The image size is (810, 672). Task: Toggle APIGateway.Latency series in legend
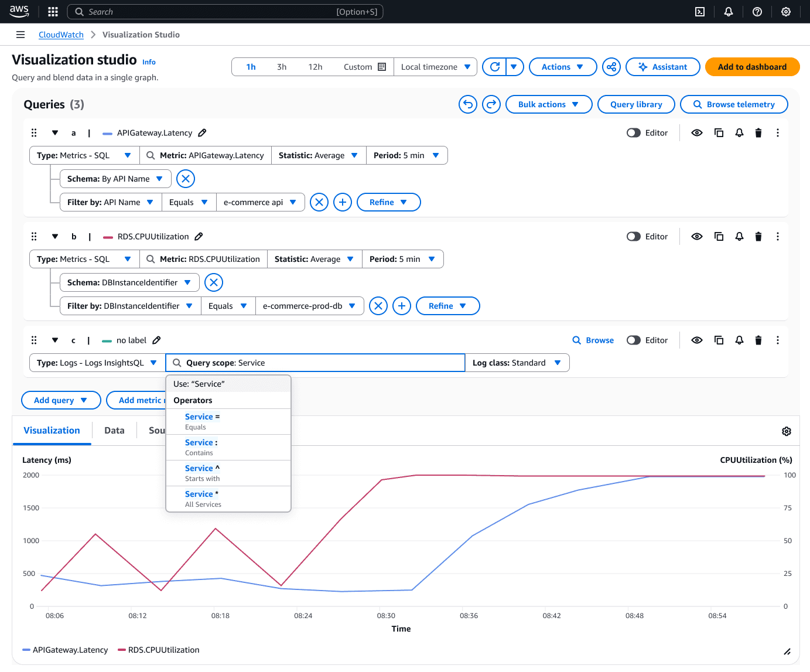65,650
